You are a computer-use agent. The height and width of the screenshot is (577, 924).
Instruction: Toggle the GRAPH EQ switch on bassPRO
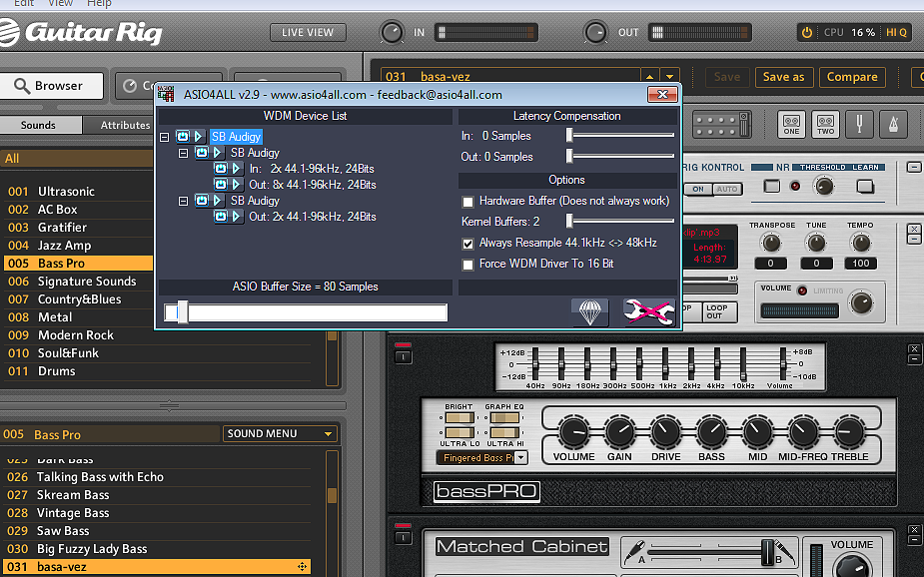click(x=504, y=418)
